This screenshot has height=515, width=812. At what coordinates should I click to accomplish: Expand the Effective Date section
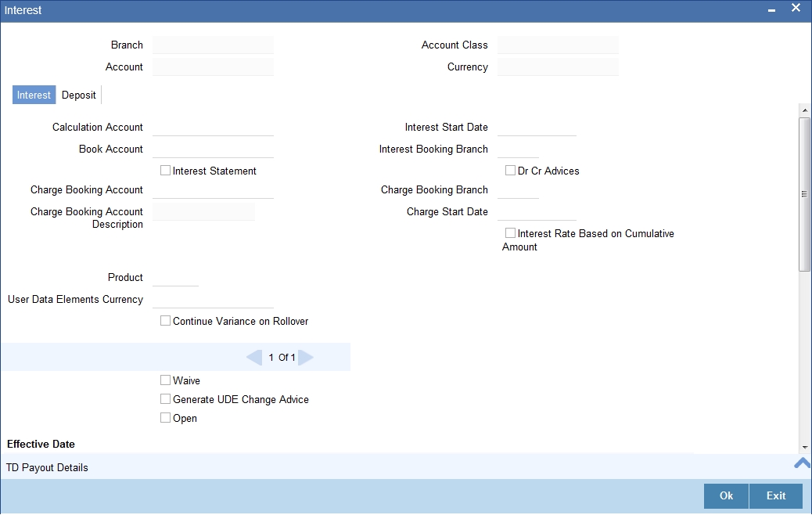tap(41, 444)
